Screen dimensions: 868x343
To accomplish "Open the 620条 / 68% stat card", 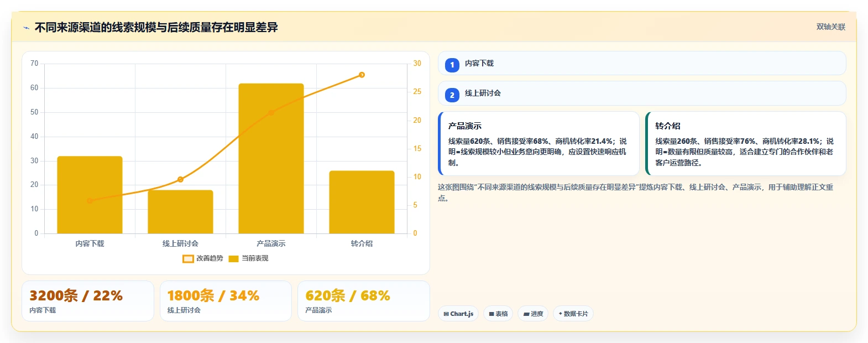I will (364, 301).
